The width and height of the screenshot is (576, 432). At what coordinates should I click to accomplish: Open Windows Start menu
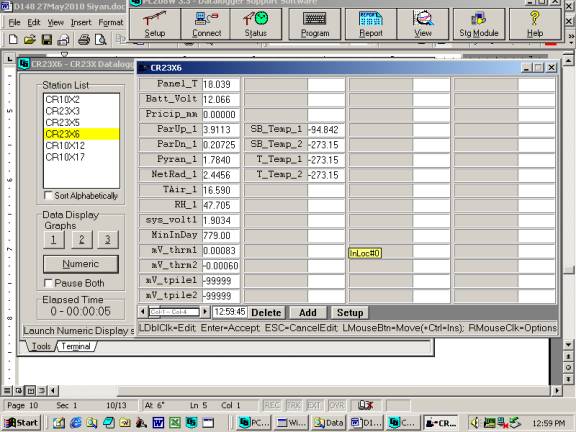(21, 423)
